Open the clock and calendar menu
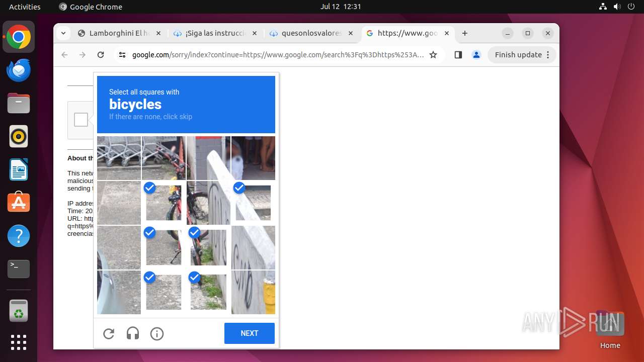The image size is (644, 362). [x=341, y=7]
